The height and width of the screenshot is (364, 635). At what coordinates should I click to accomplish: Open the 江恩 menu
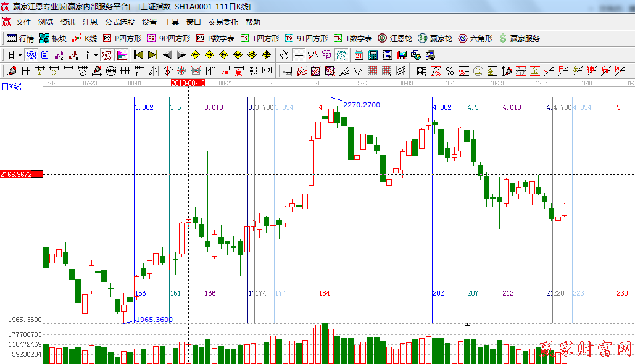[x=90, y=22]
